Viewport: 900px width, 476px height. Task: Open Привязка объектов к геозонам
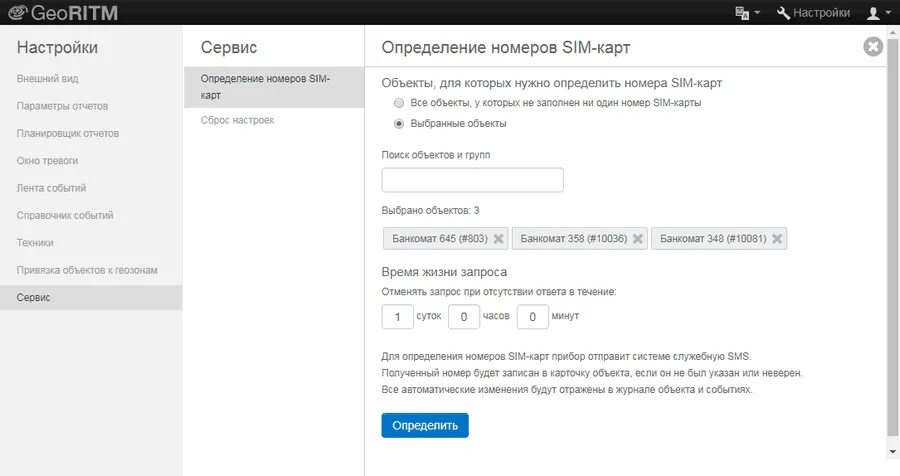click(x=87, y=270)
